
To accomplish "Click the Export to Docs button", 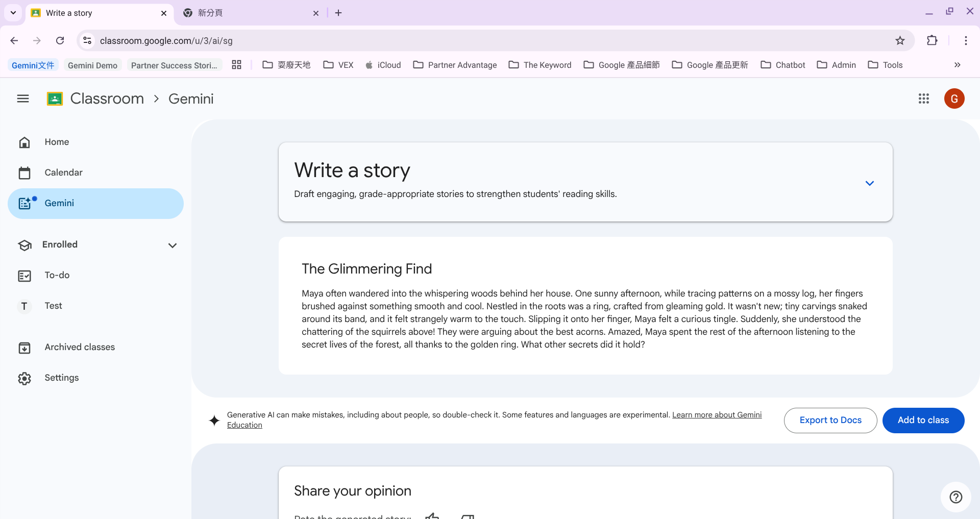I will point(830,420).
